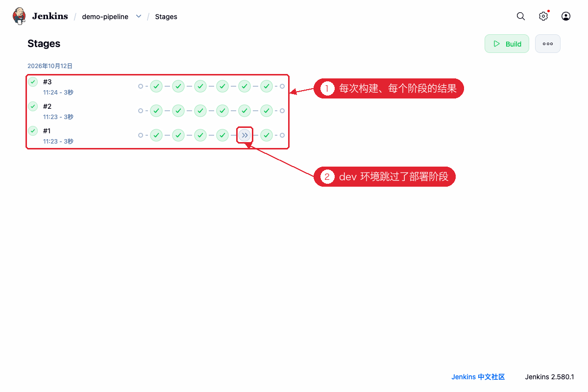The height and width of the screenshot is (392, 588).
Task: Select fourth stage checkmark of build #2
Action: (x=222, y=111)
